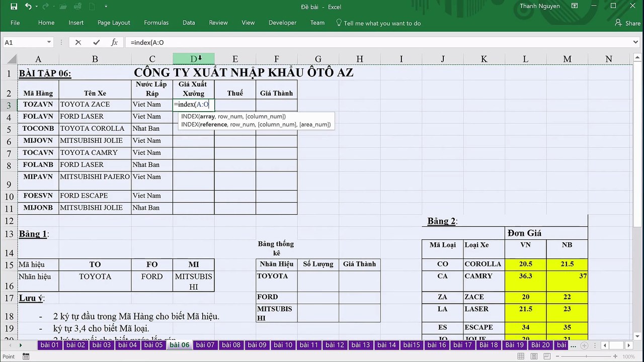Expand Customize Quick Access Toolbar arrow
Image resolution: width=644 pixels, height=362 pixels.
coord(106,7)
